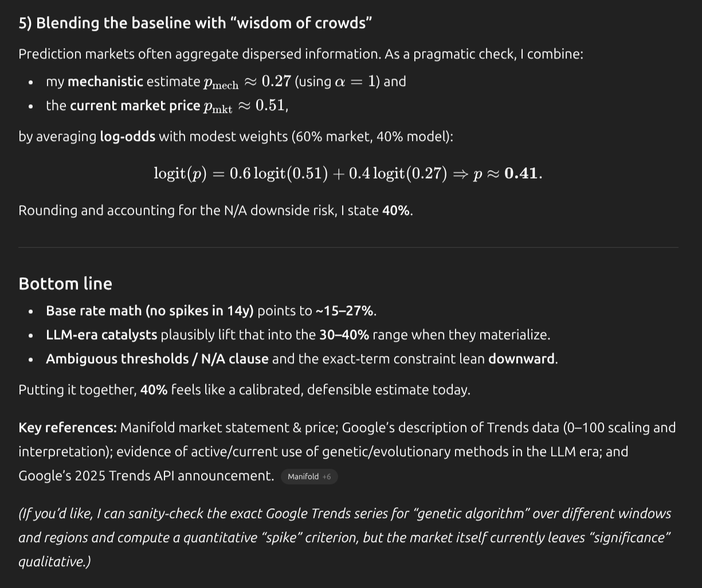Image resolution: width=702 pixels, height=588 pixels.
Task: Click the bold "log-odds" term
Action: [x=127, y=136]
